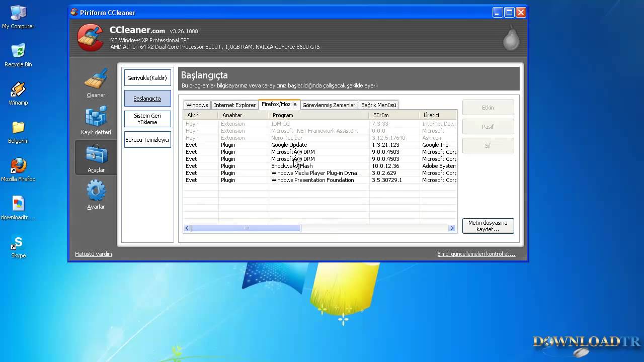Launch Mozilla Firefox desktop shortcut
644x362 pixels.
click(x=18, y=166)
